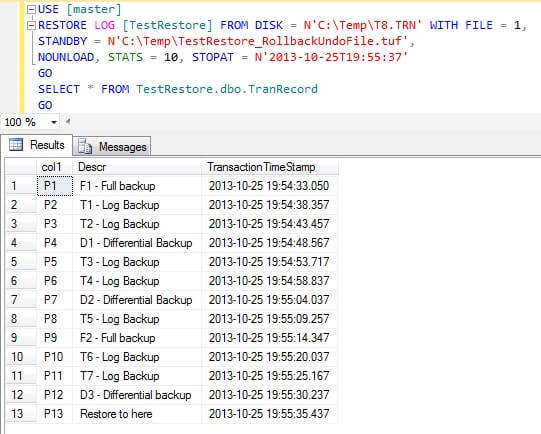Select row header number 2
Image resolution: width=541 pixels, height=434 pixels.
tap(21, 205)
